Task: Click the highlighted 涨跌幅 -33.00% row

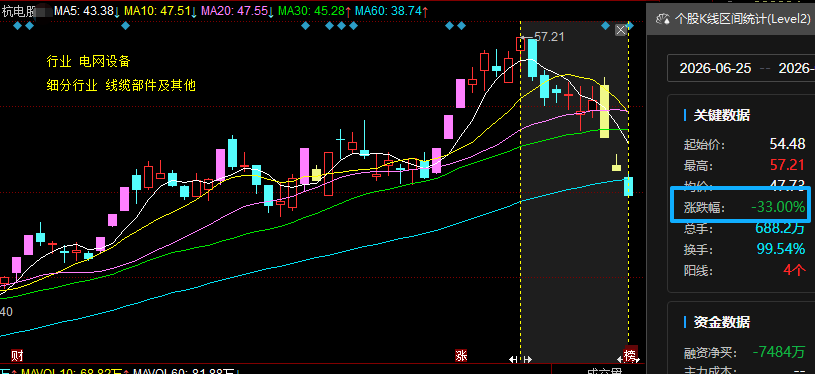Action: click(x=739, y=207)
